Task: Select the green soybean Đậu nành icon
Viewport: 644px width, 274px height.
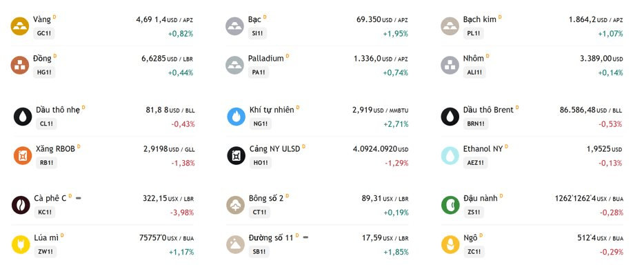Action: (x=450, y=205)
